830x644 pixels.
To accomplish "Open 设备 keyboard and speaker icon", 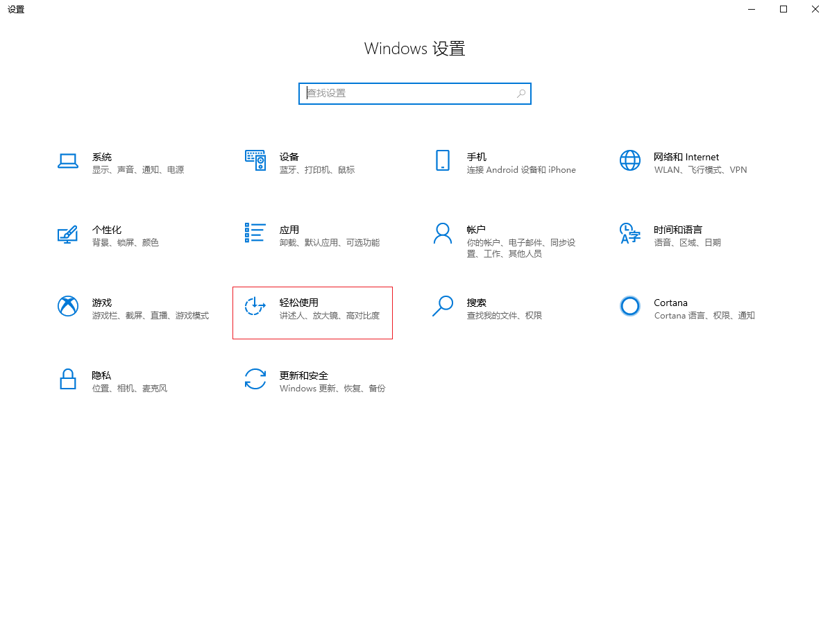I will (255, 160).
